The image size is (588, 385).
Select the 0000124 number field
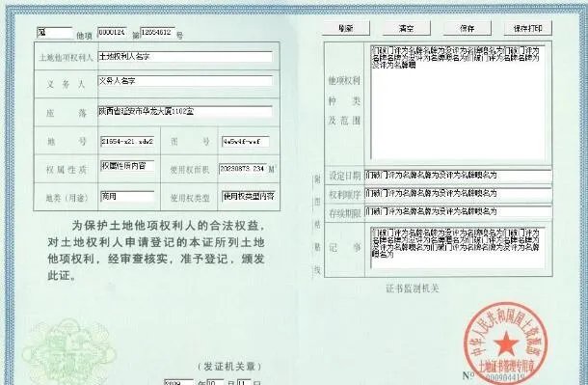(112, 33)
